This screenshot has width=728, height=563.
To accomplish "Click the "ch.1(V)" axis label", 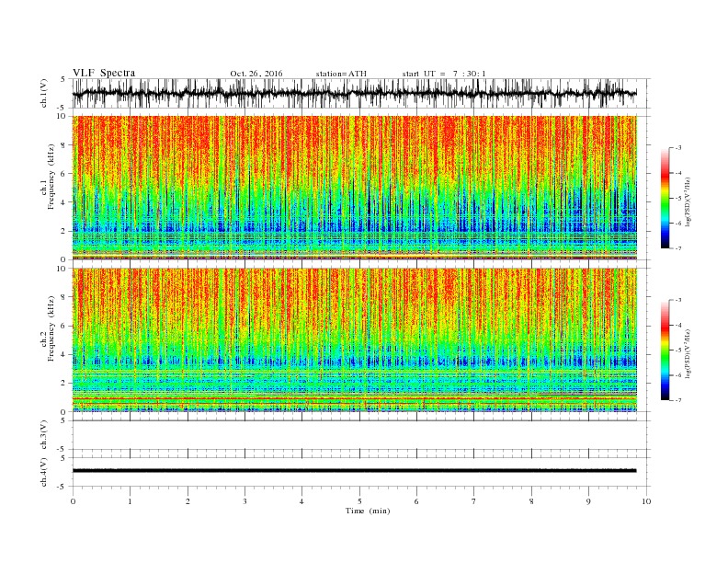I will tap(44, 93).
